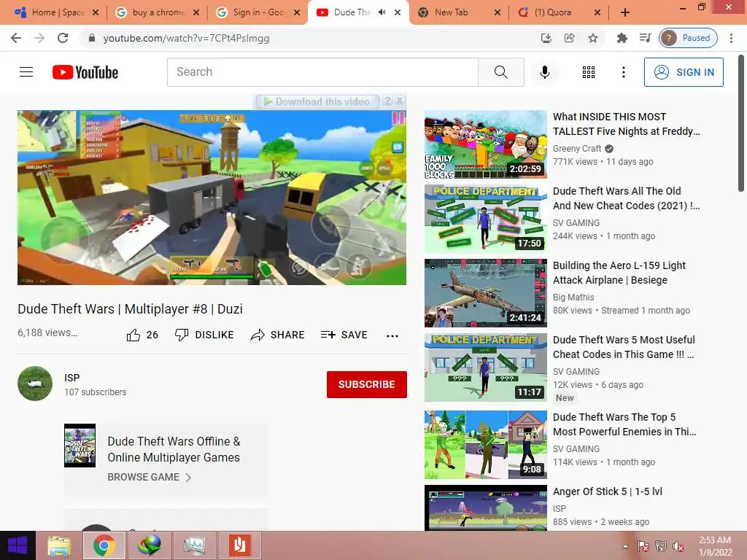Open What INSIDE THIS MOST TALLEST video thumbnail
The image size is (747, 560).
485,144
